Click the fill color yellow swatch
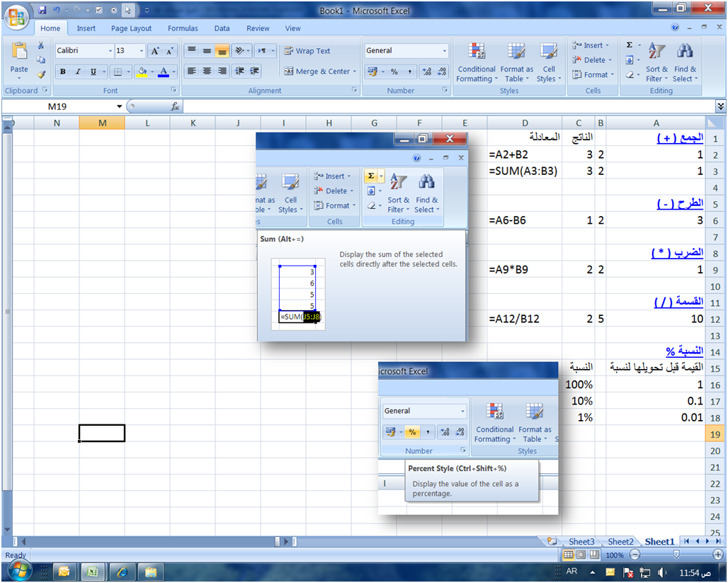The height and width of the screenshot is (583, 728). pyautogui.click(x=142, y=72)
